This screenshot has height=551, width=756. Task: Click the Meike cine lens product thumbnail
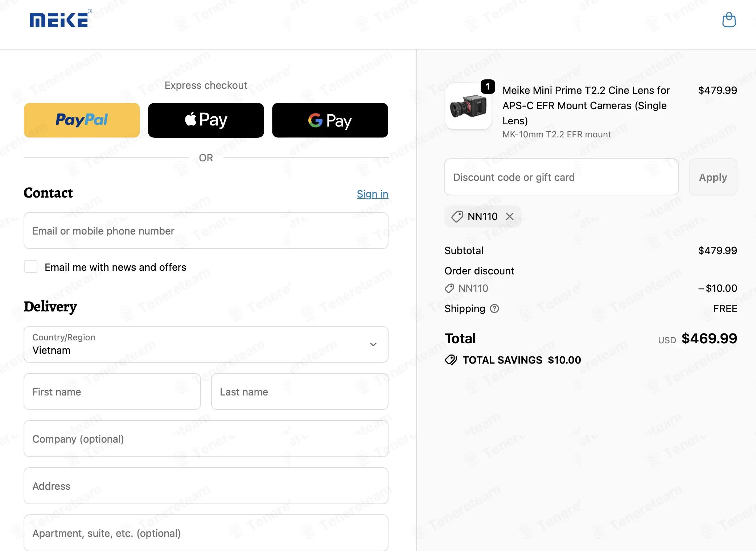(x=468, y=106)
